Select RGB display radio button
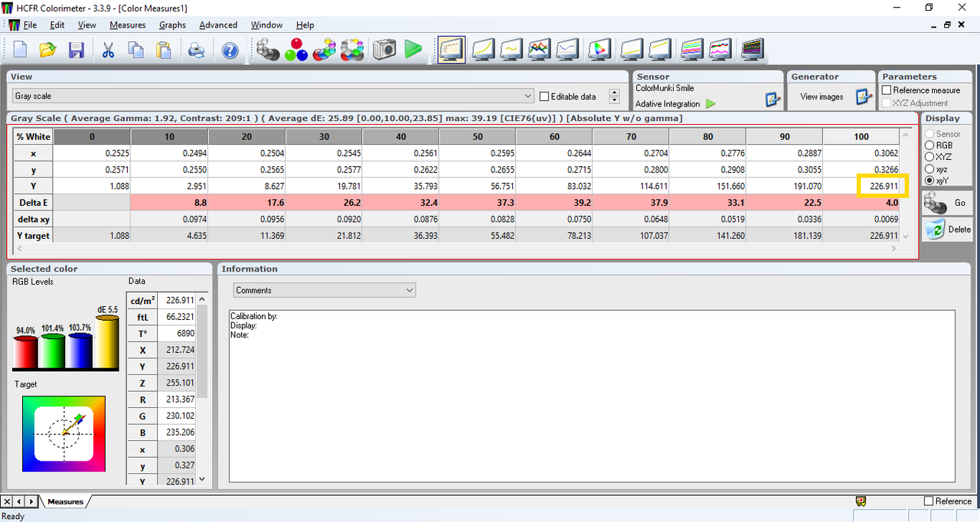 click(929, 145)
